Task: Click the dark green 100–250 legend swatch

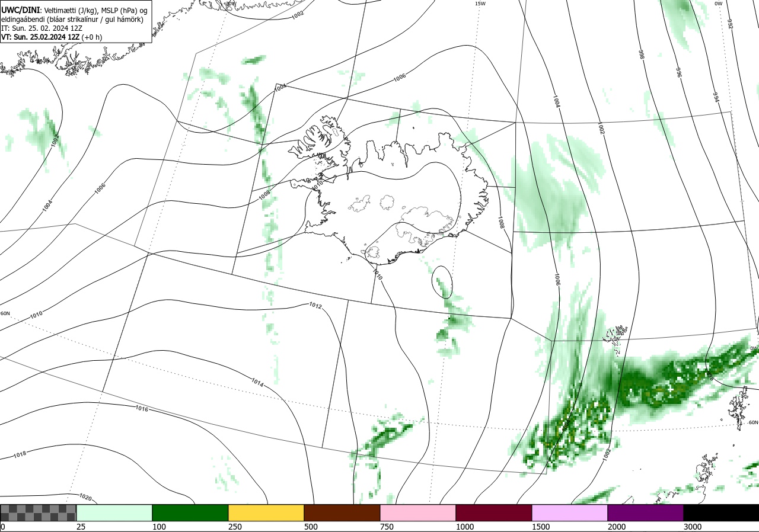Action: (x=190, y=512)
